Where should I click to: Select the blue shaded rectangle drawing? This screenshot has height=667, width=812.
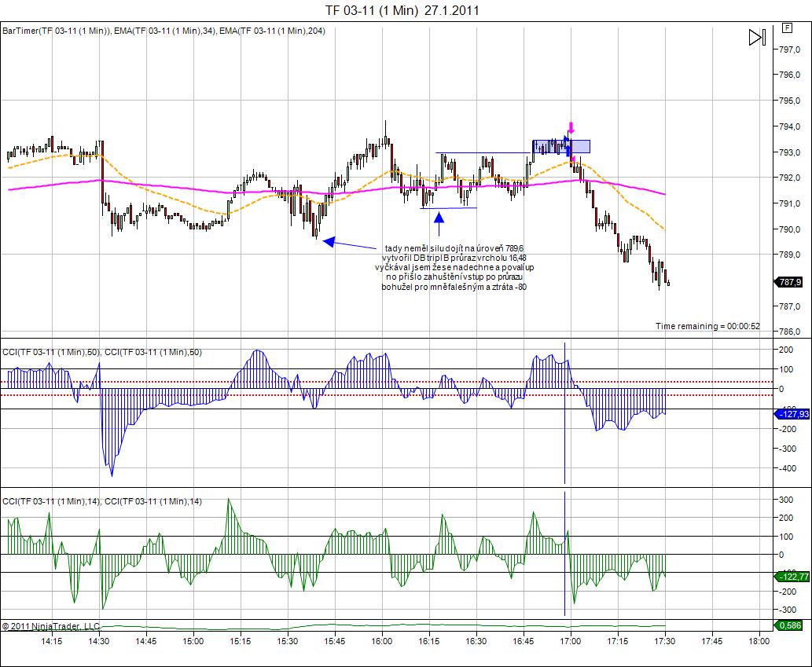[x=561, y=146]
